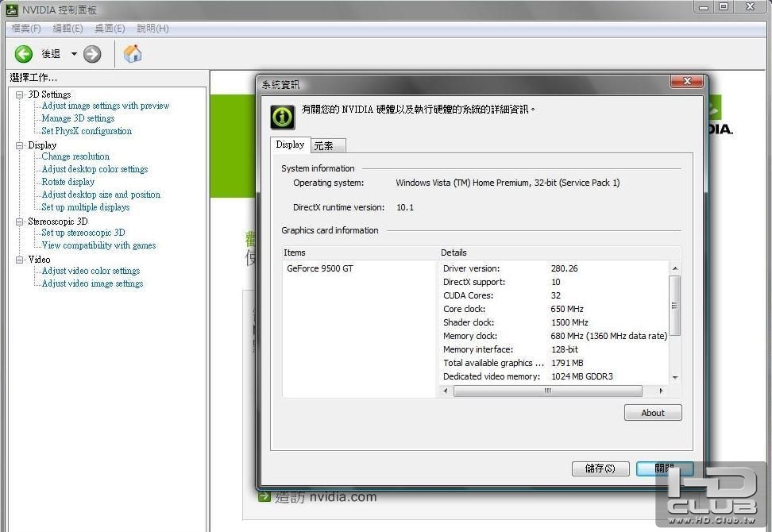Click the horizontal scroll right arrow
Viewport: 772px width, 532px height.
pyautogui.click(x=661, y=391)
